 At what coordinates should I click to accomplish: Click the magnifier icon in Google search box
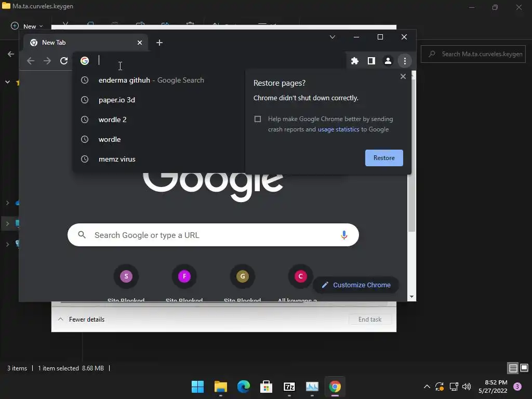tap(82, 235)
